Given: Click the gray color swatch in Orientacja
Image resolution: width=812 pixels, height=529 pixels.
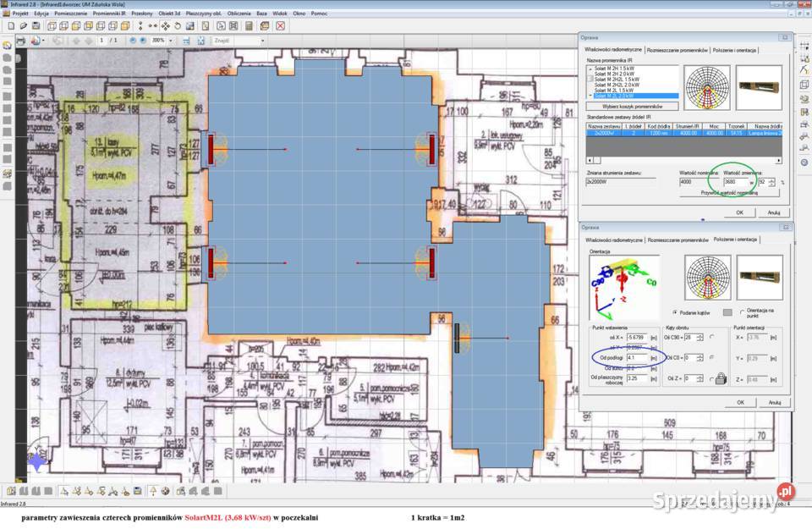Looking at the screenshot, I should coord(727,311).
